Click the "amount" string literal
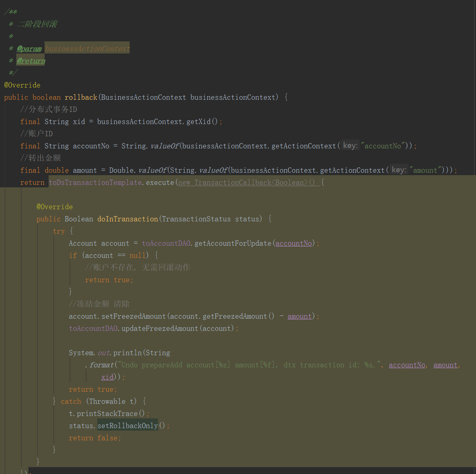This screenshot has height=474, width=476. tap(425, 170)
